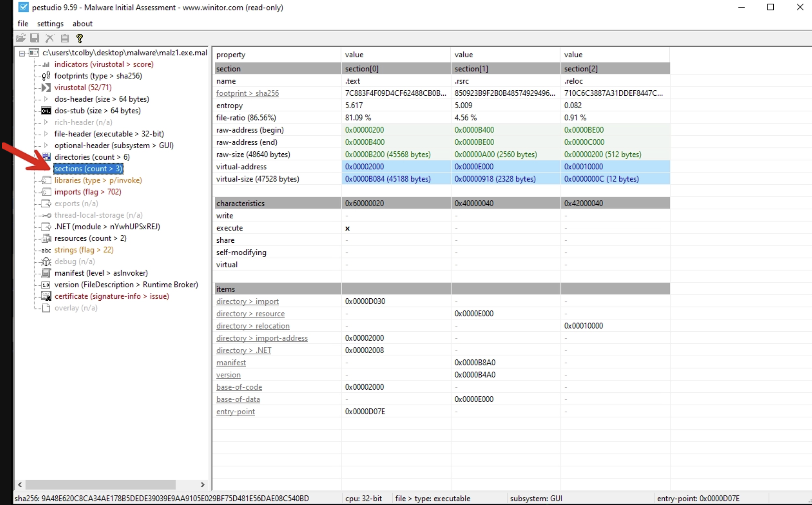Select virustotal (52/71) tree item
This screenshot has width=812, height=505.
tap(83, 87)
